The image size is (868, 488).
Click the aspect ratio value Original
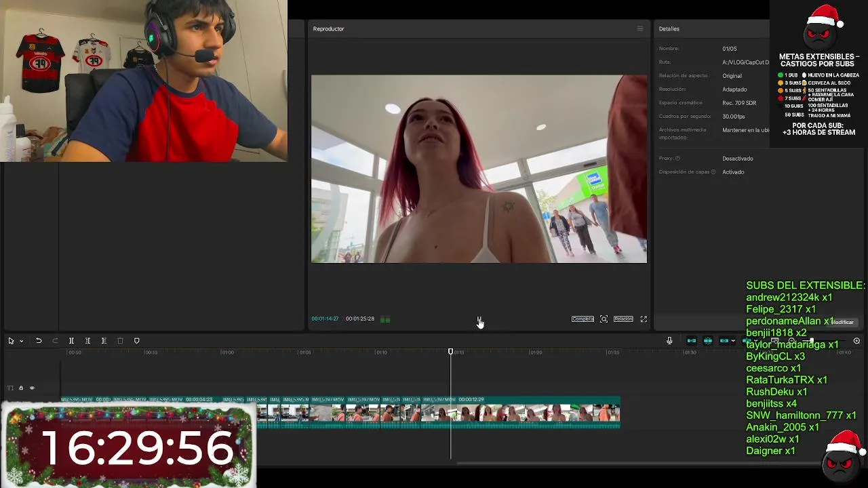[732, 76]
